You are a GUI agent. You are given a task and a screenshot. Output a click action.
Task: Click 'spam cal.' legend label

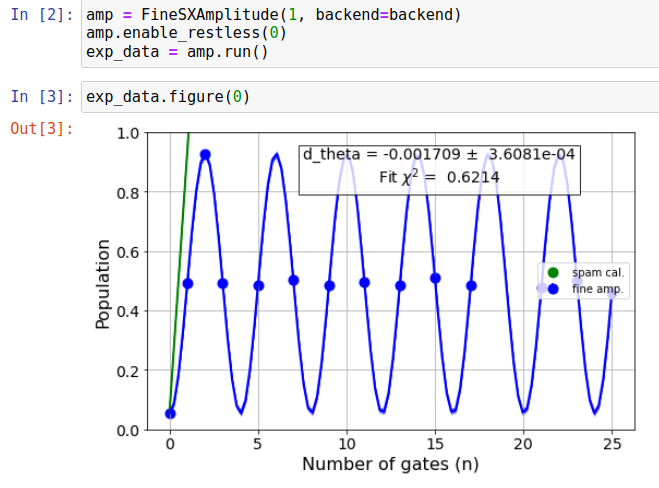598,273
